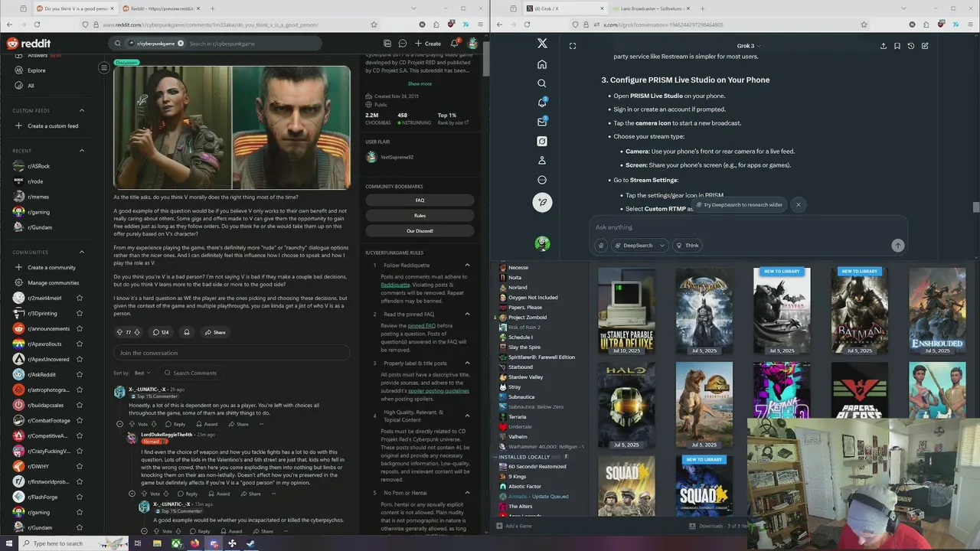Favorite r/FlashForge with its star
This screenshot has width=980, height=551.
click(x=79, y=497)
